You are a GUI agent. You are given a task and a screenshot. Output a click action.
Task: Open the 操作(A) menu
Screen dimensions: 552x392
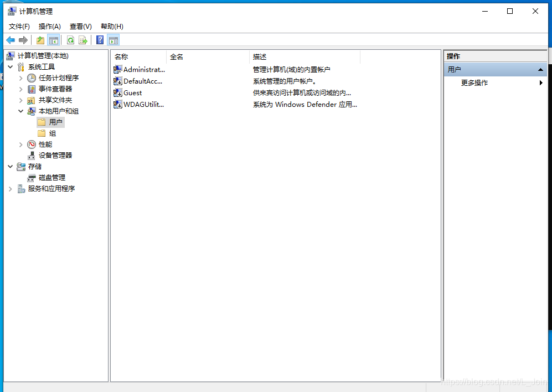tap(50, 27)
